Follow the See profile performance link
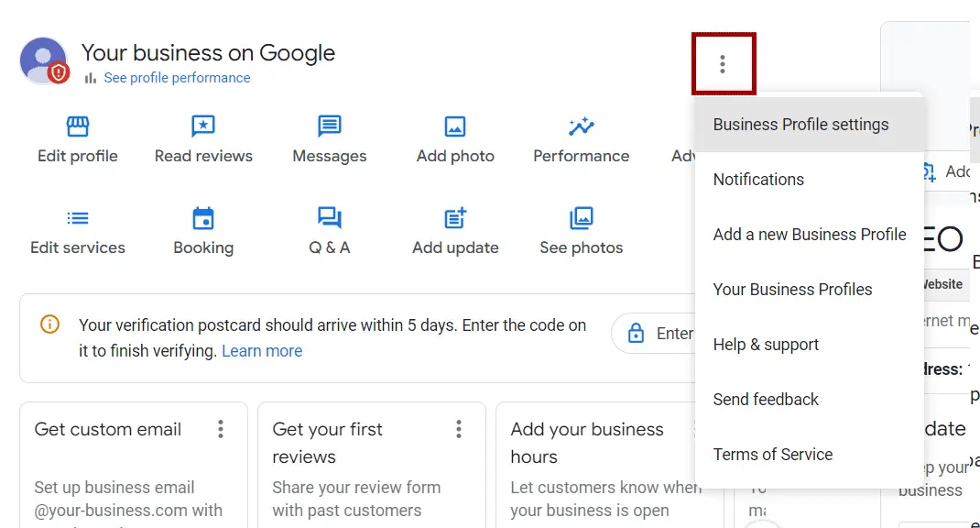This screenshot has width=980, height=528. (x=177, y=78)
